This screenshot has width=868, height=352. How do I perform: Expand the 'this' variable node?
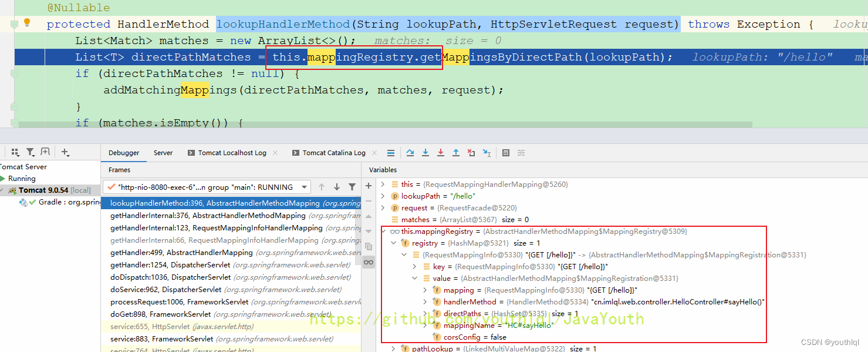pyautogui.click(x=383, y=185)
